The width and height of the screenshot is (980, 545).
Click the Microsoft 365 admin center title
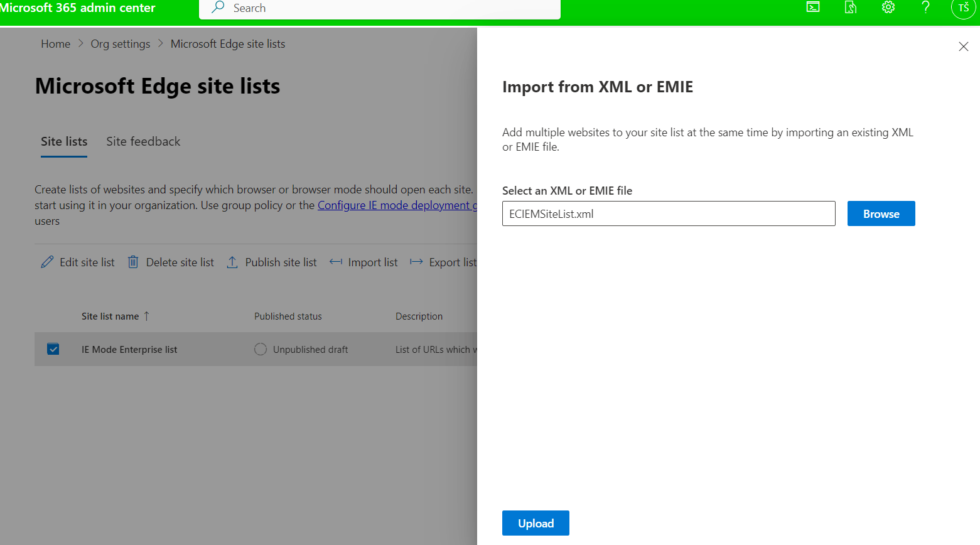77,8
